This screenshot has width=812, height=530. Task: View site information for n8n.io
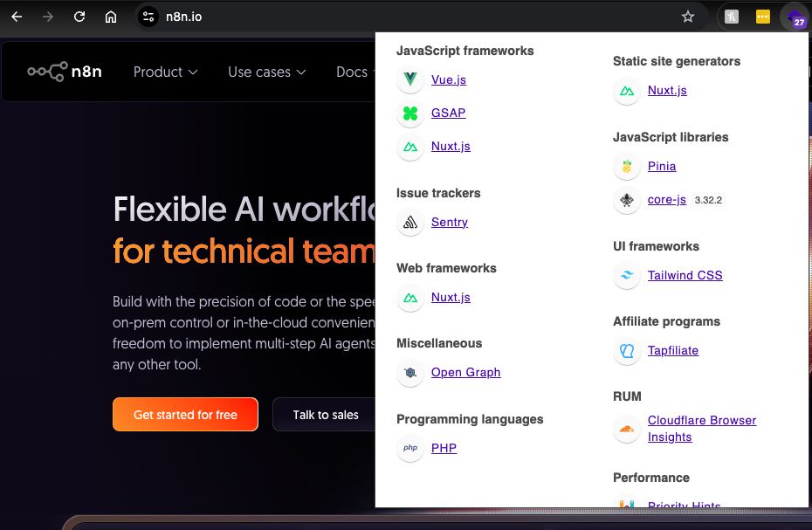pyautogui.click(x=148, y=17)
